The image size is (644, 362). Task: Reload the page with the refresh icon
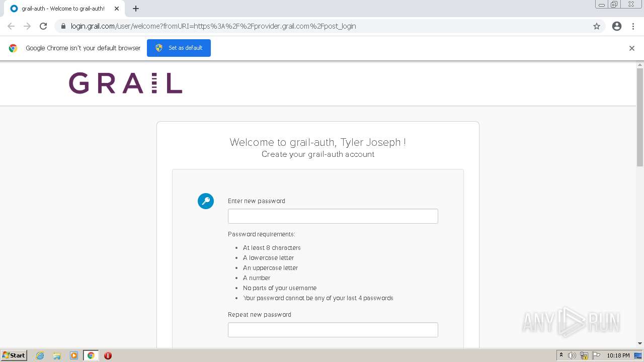tap(43, 26)
